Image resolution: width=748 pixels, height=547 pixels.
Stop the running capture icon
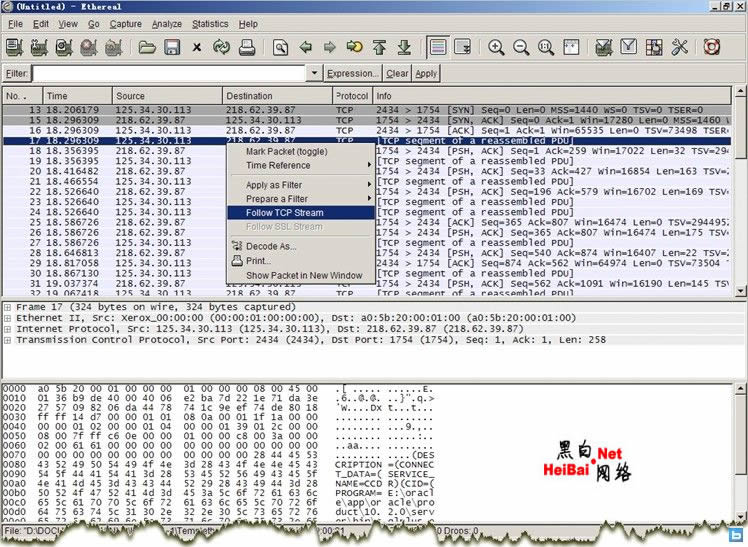pos(89,47)
